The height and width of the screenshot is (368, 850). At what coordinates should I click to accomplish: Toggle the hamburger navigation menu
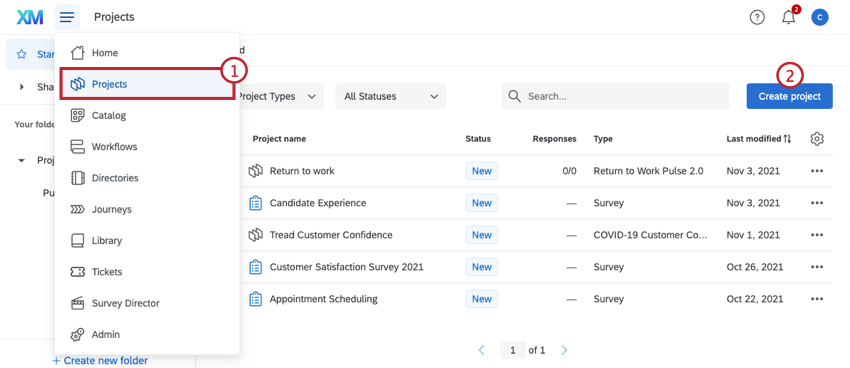click(67, 17)
